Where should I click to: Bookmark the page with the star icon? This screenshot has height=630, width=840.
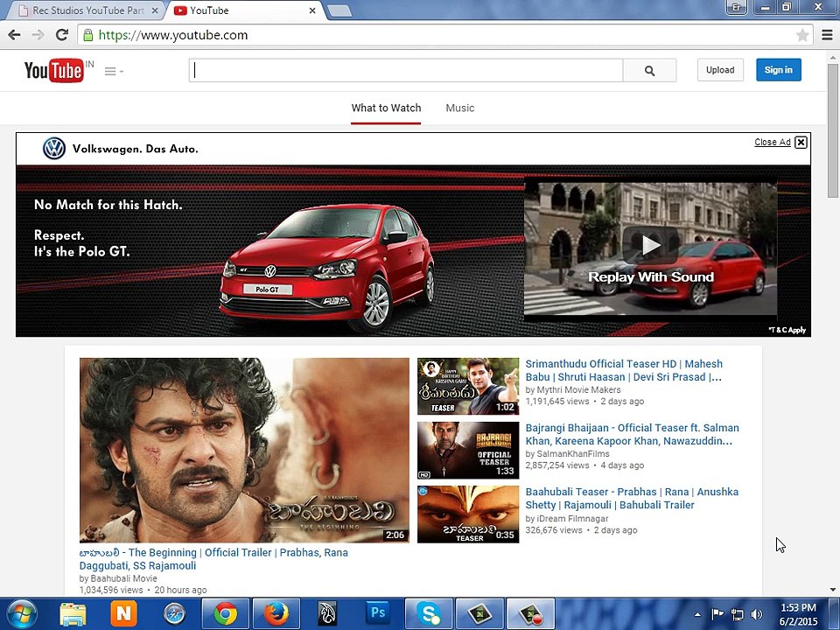(x=802, y=35)
